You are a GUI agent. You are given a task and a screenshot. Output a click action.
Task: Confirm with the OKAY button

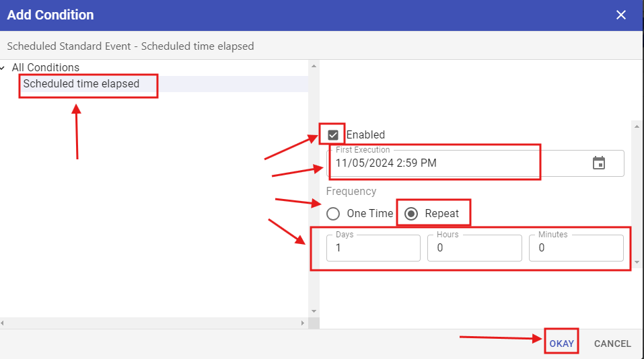(561, 344)
